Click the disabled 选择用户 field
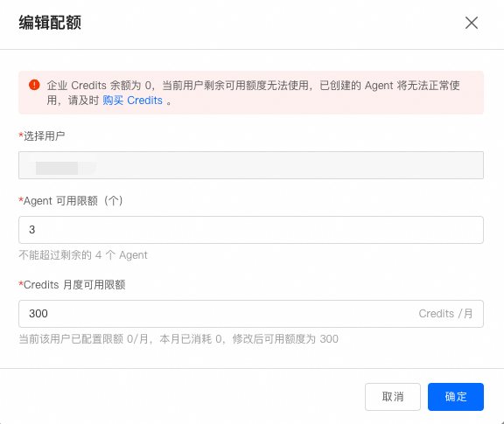The height and width of the screenshot is (424, 504). [251, 165]
